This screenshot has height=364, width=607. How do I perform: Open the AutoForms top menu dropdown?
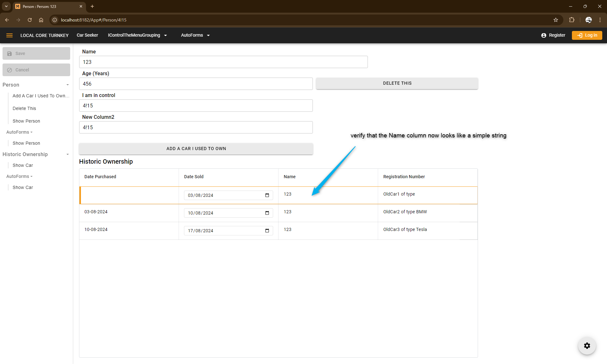pyautogui.click(x=195, y=35)
